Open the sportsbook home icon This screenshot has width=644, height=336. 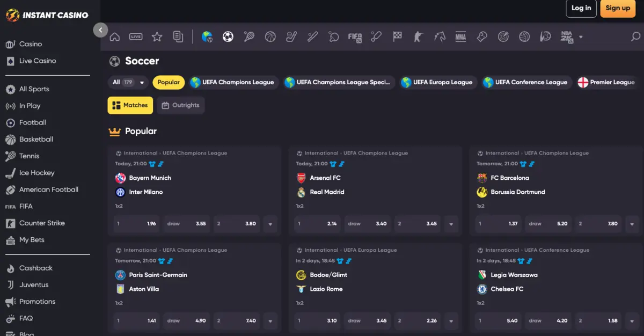(x=114, y=37)
